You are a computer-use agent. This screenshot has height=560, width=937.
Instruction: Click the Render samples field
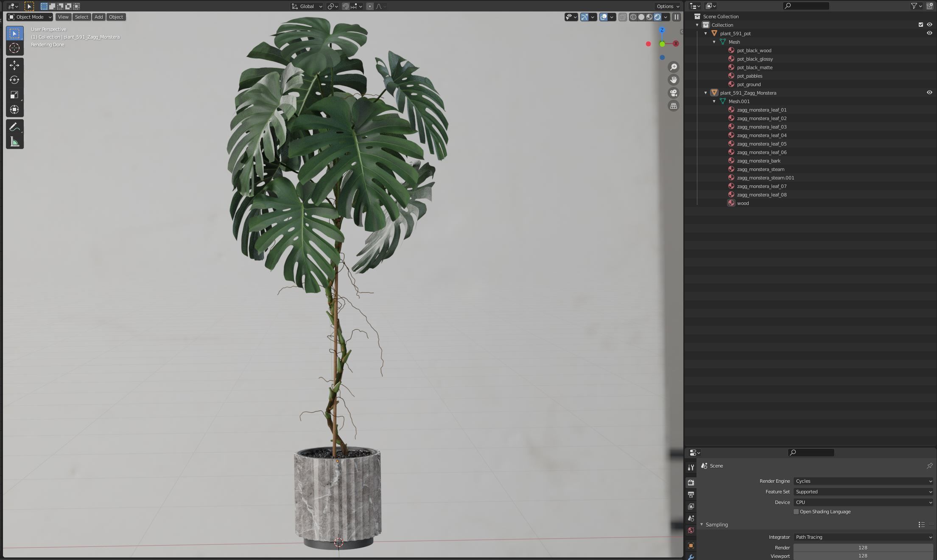point(863,548)
